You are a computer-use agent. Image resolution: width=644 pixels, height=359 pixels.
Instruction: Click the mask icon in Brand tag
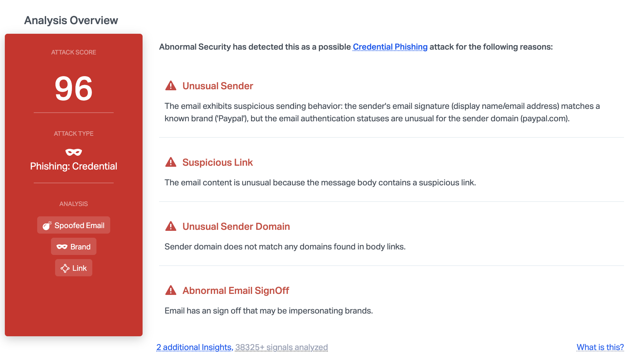point(62,247)
